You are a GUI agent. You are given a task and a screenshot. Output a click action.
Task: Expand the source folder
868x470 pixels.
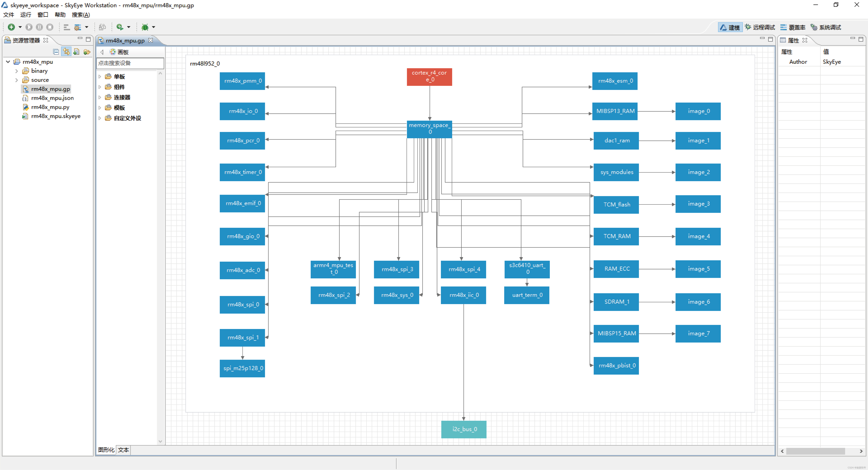16,80
